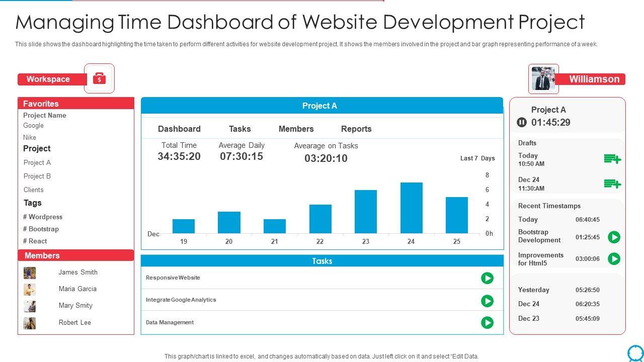The width and height of the screenshot is (644, 362).
Task: Open Nike in Favorites
Action: [30, 137]
